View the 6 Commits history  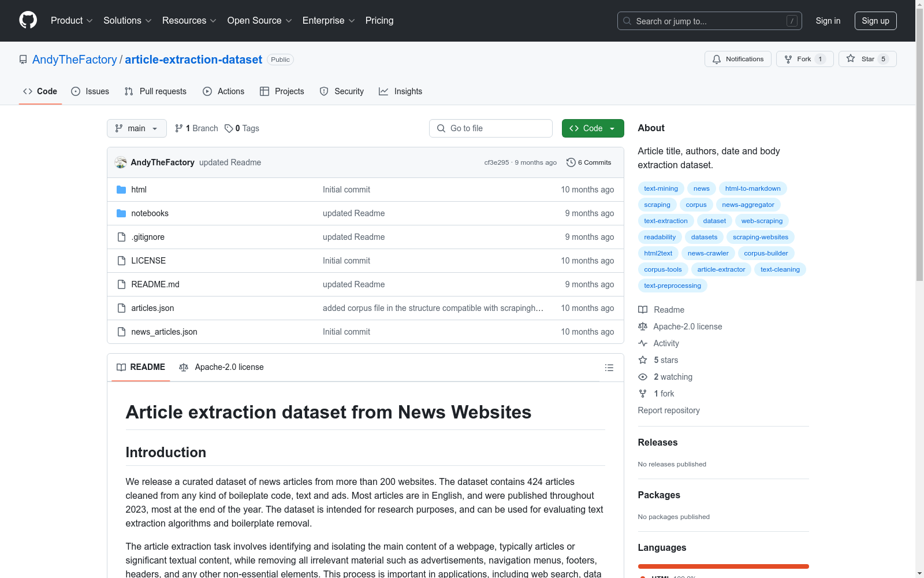click(x=589, y=162)
